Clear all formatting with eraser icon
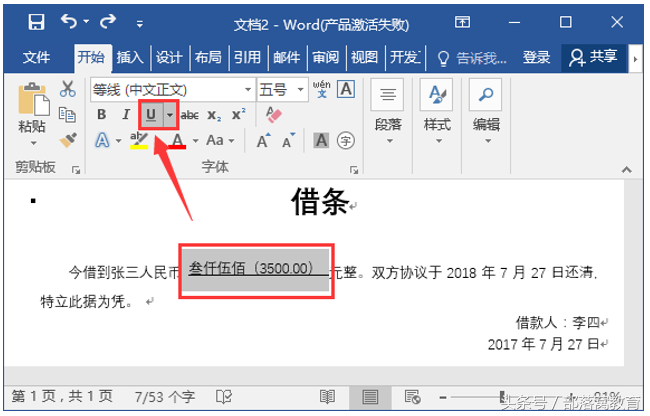 pyautogui.click(x=274, y=115)
